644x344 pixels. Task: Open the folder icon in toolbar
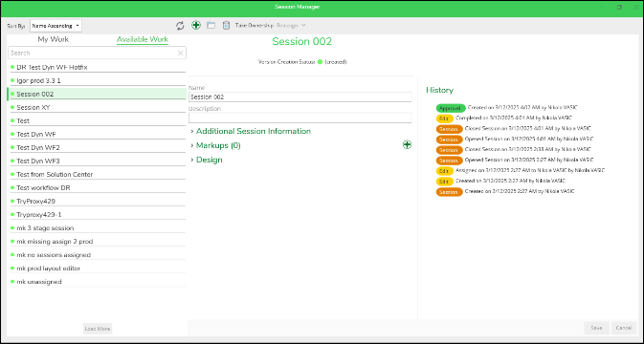(x=211, y=26)
